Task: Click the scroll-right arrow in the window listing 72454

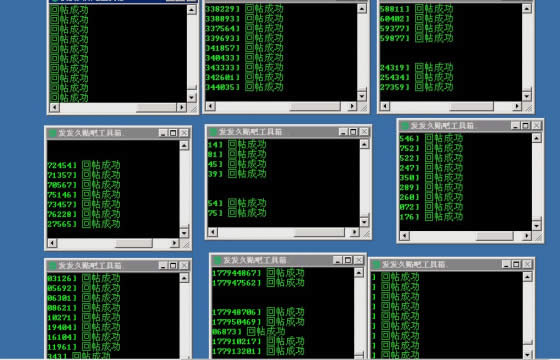Action: tap(174, 243)
